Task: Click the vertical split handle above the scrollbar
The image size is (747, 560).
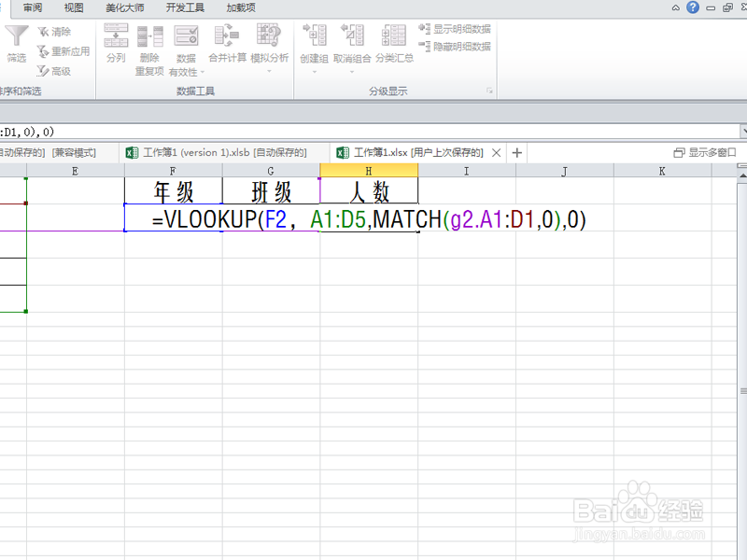Action: tap(742, 166)
